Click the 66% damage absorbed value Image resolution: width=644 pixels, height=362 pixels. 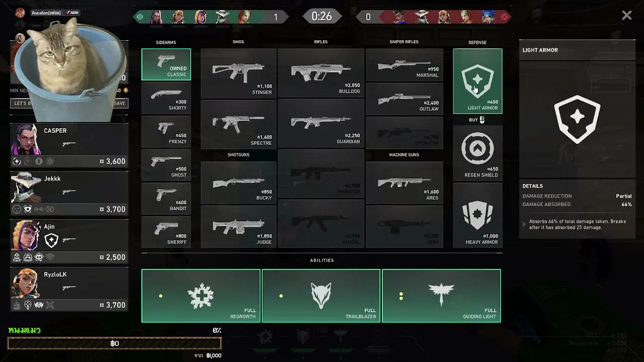pos(626,205)
